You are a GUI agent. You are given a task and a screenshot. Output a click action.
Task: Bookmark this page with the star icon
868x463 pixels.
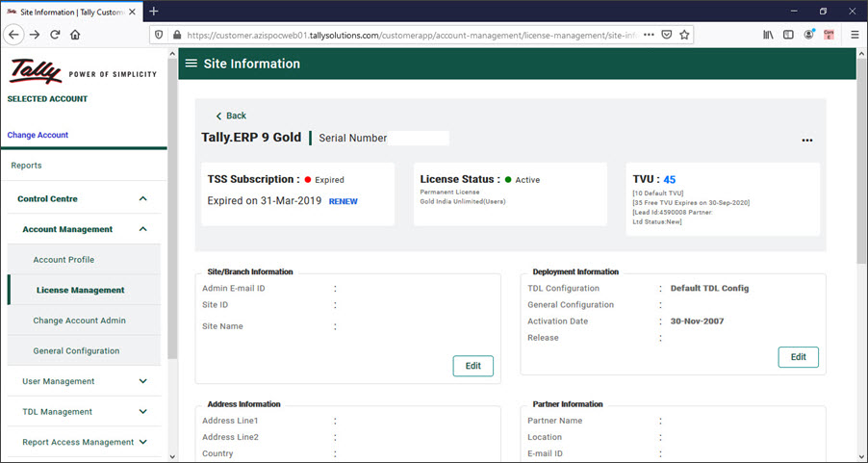tap(684, 35)
